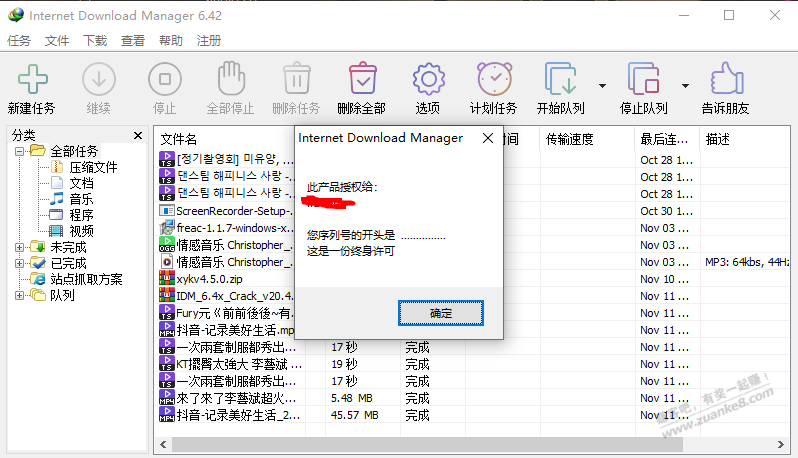Open the 注册 menu

click(x=209, y=41)
